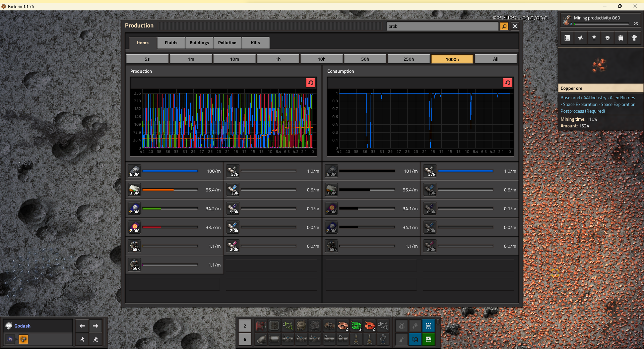Click the Copper ore tooltip title
644x349 pixels.
pyautogui.click(x=571, y=88)
